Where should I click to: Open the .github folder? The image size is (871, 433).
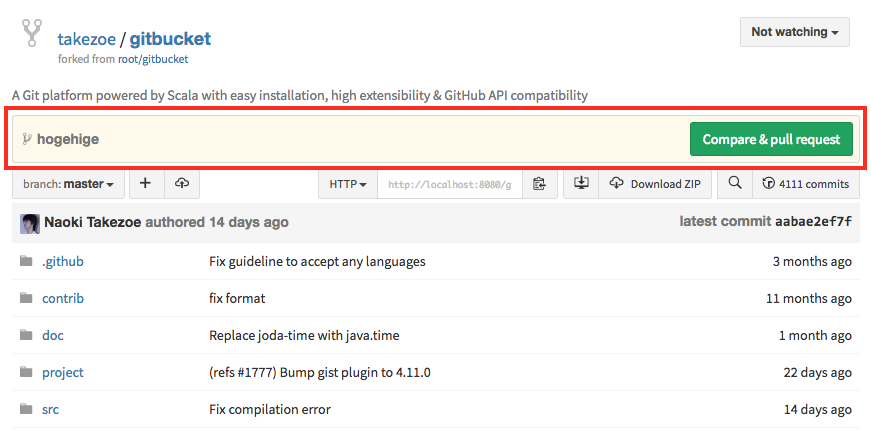(x=63, y=261)
